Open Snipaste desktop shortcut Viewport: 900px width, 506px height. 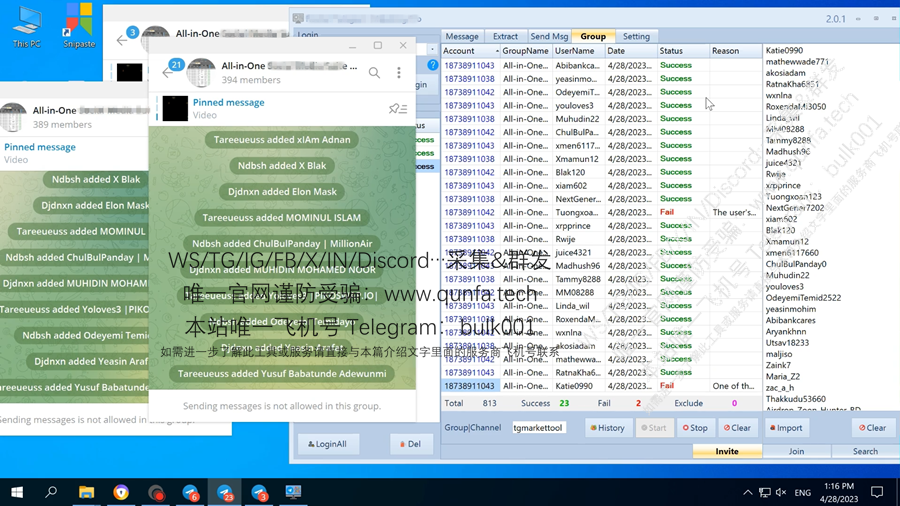point(79,26)
